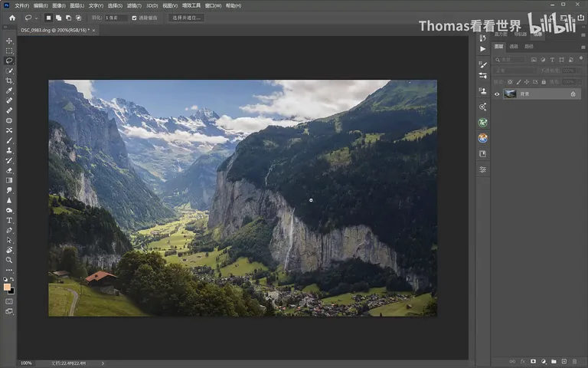The height and width of the screenshot is (368, 588).
Task: Select the Lasso tool in the toolbox
Action: 9,61
